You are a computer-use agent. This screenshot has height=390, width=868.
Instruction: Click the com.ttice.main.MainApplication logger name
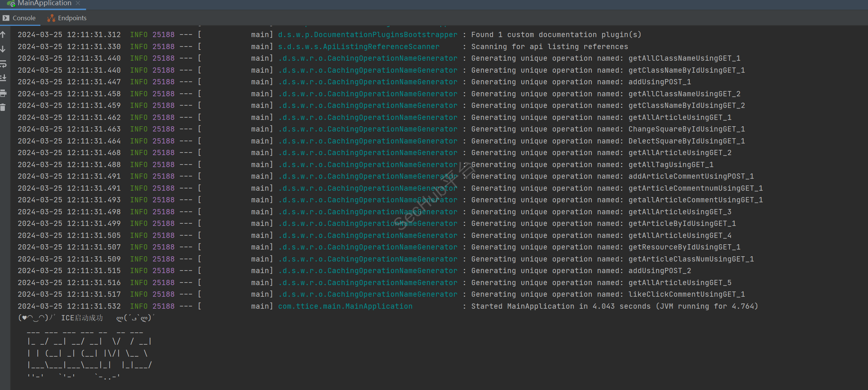(x=345, y=306)
